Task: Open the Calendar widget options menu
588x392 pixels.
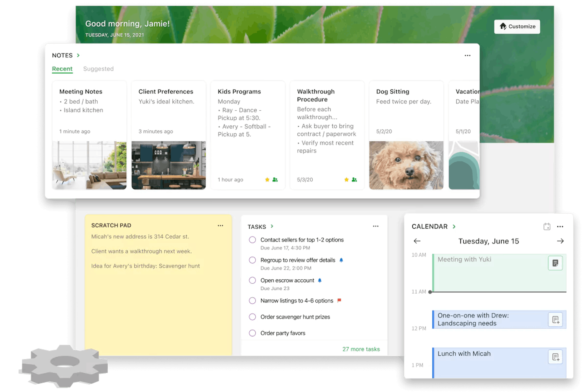Action: (x=560, y=226)
